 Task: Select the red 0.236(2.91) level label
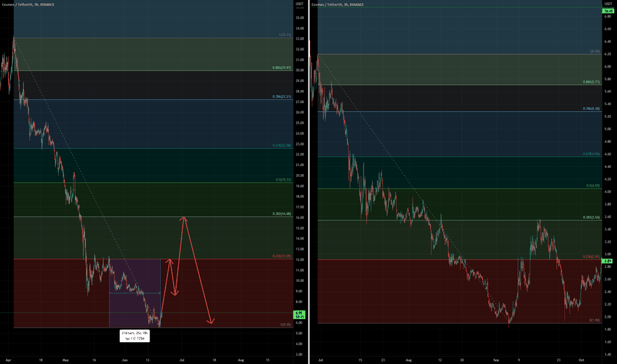[591, 257]
